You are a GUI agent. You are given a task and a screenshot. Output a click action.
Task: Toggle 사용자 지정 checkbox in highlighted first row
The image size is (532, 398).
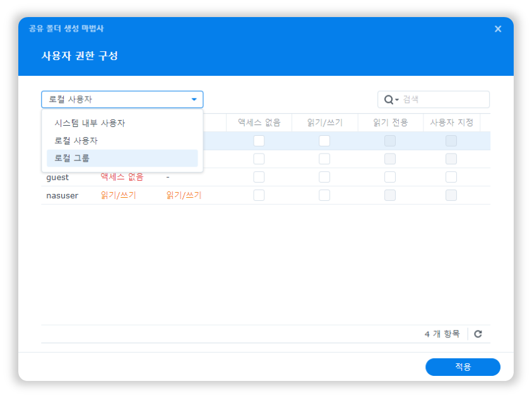[451, 141]
